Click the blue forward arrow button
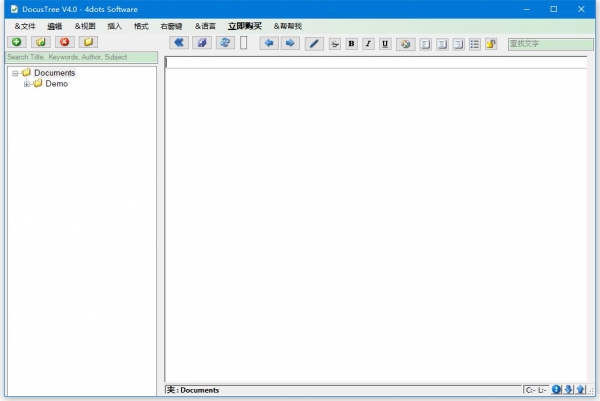600x401 pixels. [289, 43]
